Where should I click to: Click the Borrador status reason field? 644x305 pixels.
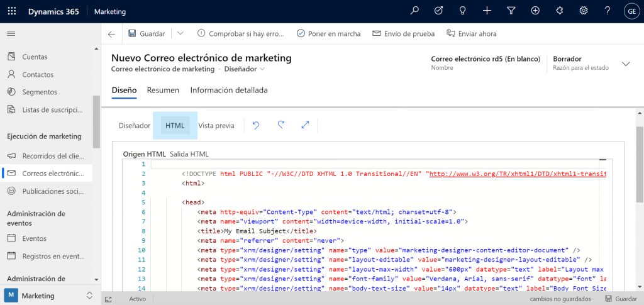coord(580,63)
